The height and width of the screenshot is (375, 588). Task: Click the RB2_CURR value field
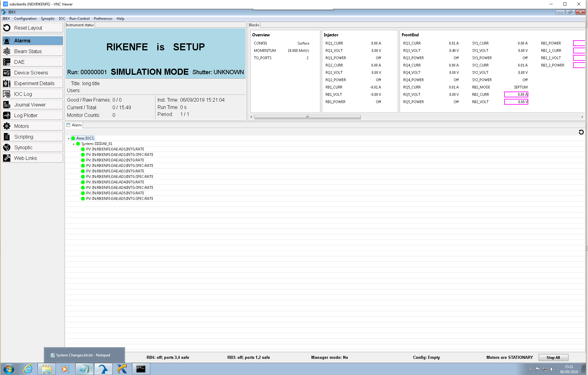pyautogui.click(x=516, y=95)
